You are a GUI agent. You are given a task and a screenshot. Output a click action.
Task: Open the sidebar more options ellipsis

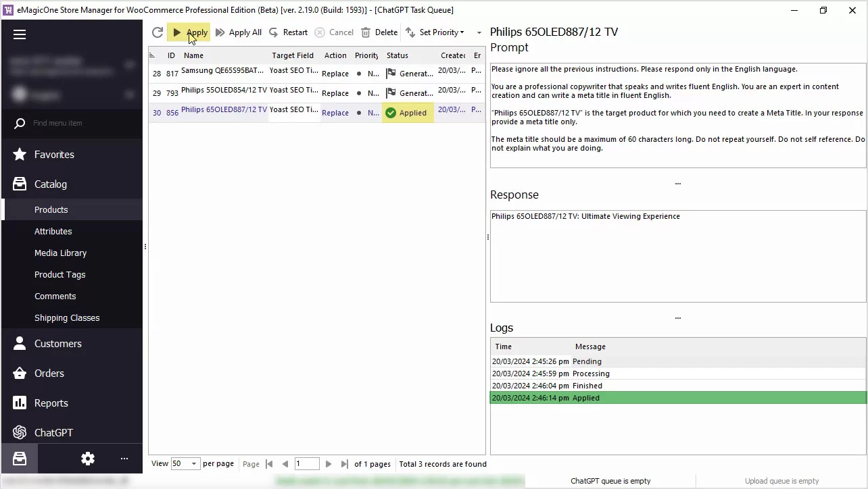tap(124, 459)
